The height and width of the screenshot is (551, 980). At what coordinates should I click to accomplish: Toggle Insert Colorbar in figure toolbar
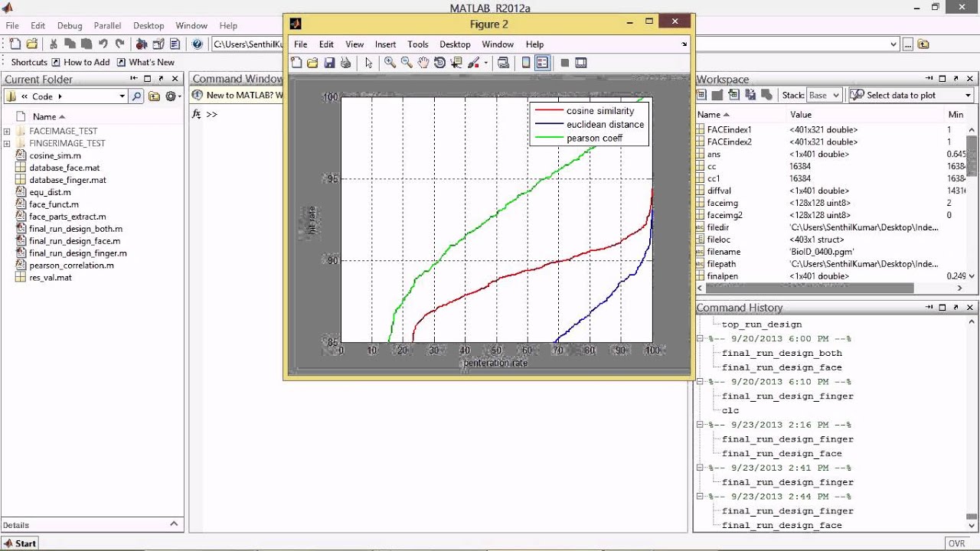526,63
